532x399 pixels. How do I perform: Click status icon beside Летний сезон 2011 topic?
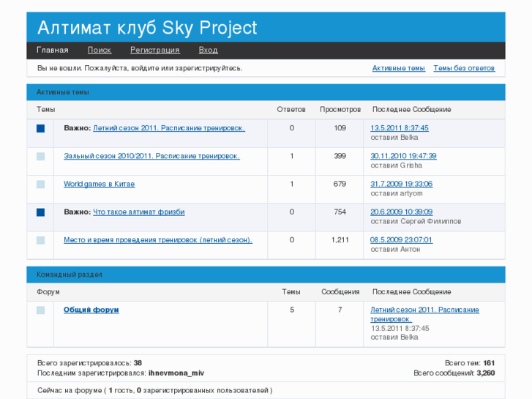point(40,129)
